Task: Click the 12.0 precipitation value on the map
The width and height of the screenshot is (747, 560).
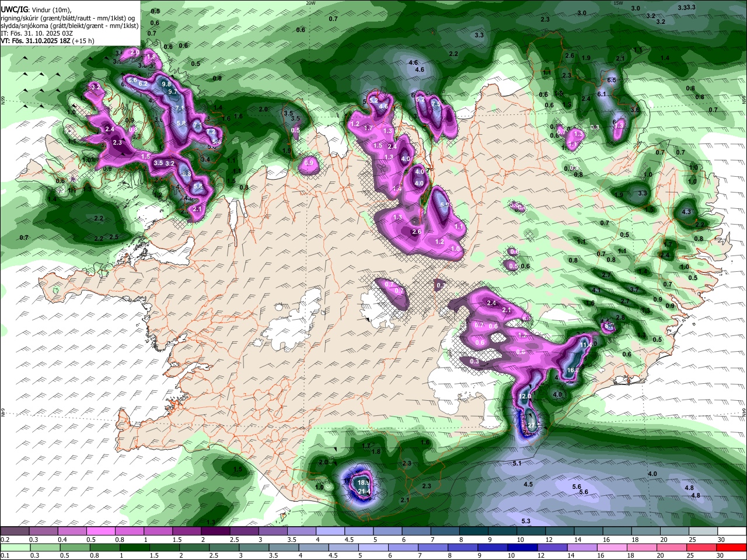Action: tap(525, 397)
